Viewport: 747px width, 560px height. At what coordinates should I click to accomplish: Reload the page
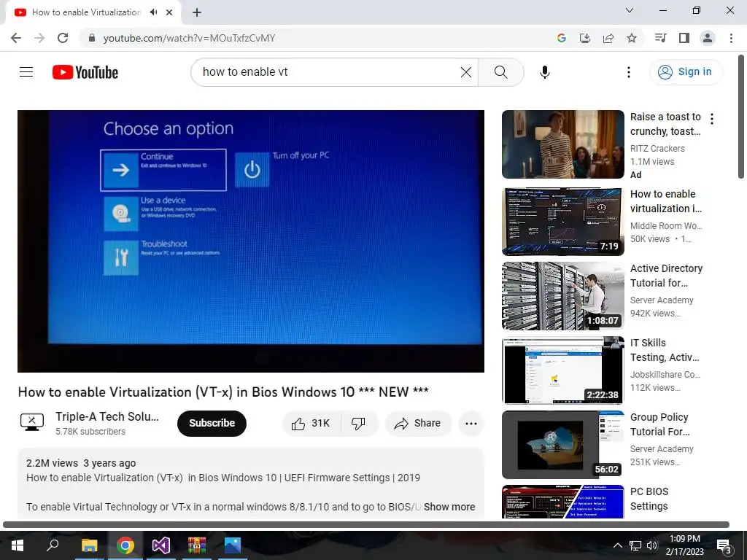tap(63, 38)
